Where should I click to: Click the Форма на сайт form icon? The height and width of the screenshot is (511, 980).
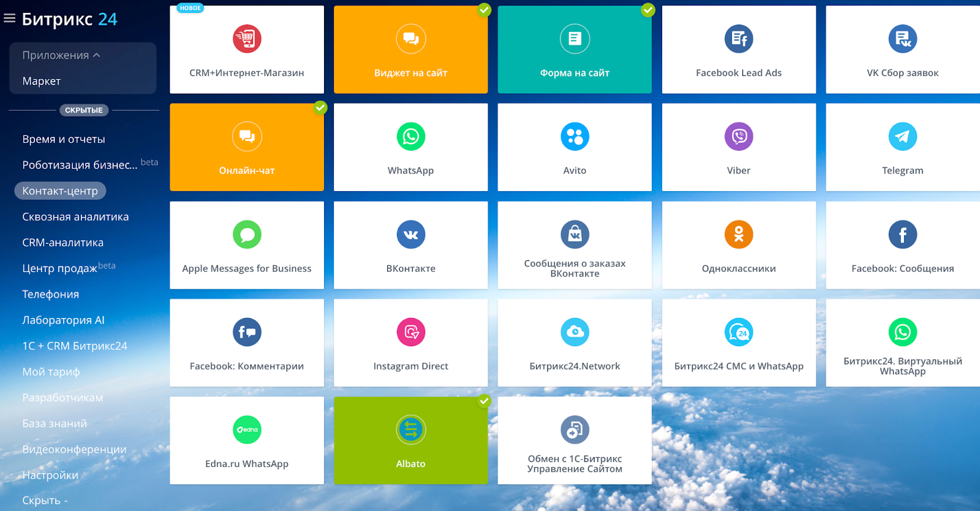click(x=575, y=39)
